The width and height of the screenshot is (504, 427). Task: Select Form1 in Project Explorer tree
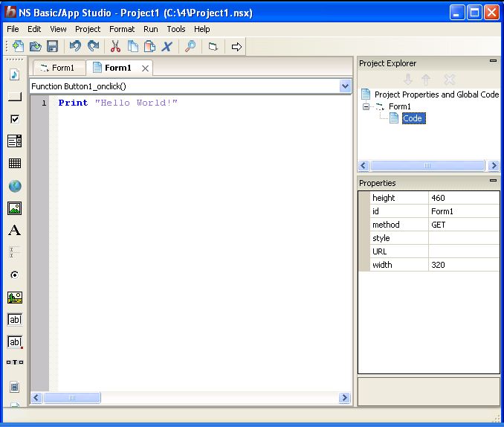(x=399, y=106)
